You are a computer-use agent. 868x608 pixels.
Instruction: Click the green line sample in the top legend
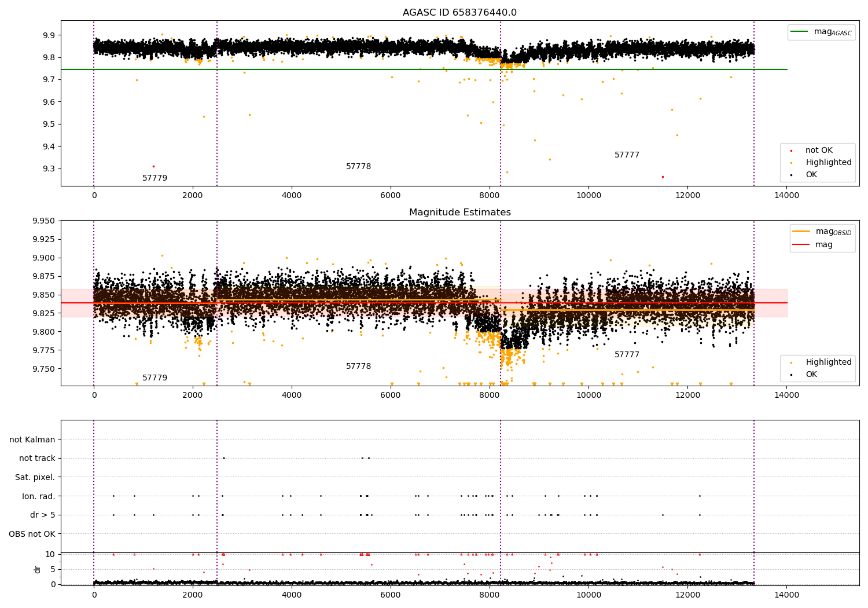[x=800, y=32]
